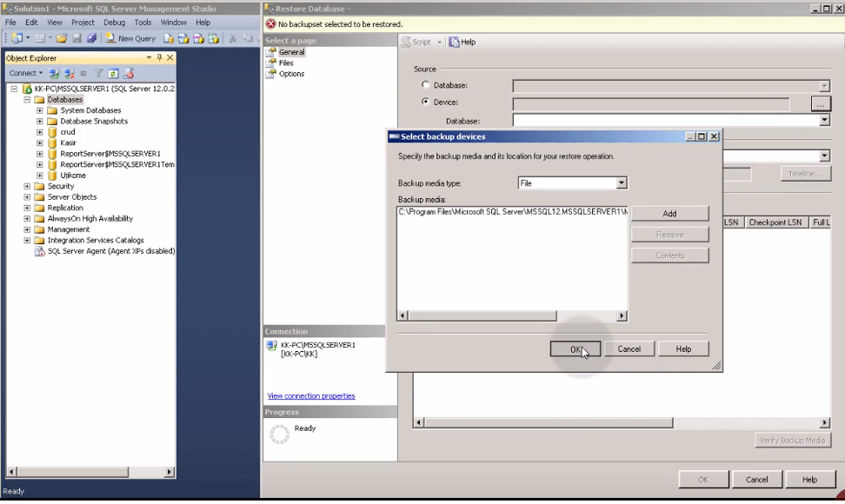Expand the crud database

coord(40,132)
